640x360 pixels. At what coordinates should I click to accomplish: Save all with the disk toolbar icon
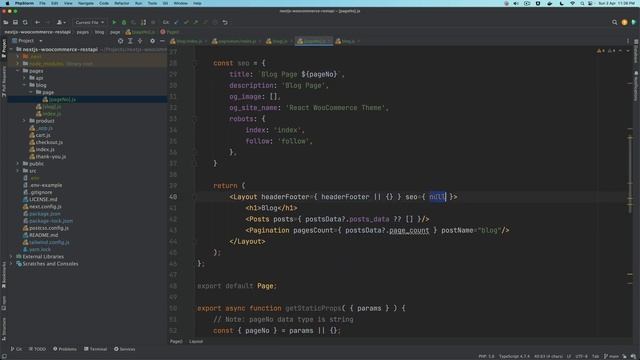15,22
